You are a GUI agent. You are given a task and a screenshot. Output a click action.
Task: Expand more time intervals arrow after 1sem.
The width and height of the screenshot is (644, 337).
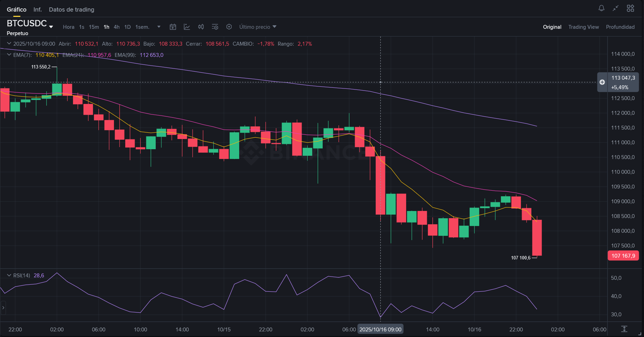pyautogui.click(x=159, y=27)
